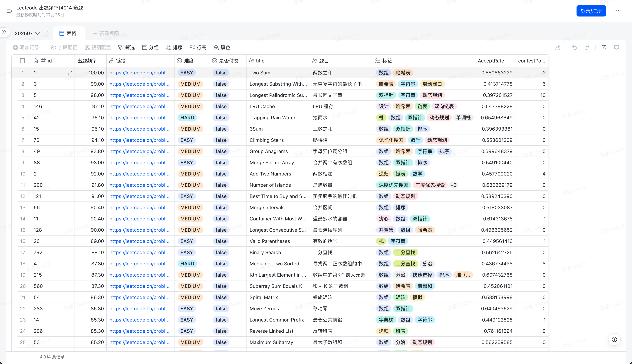Viewport: 632px width, 364px height.
Task: Click false tag in Climbing Stairs row
Action: pyautogui.click(x=221, y=140)
